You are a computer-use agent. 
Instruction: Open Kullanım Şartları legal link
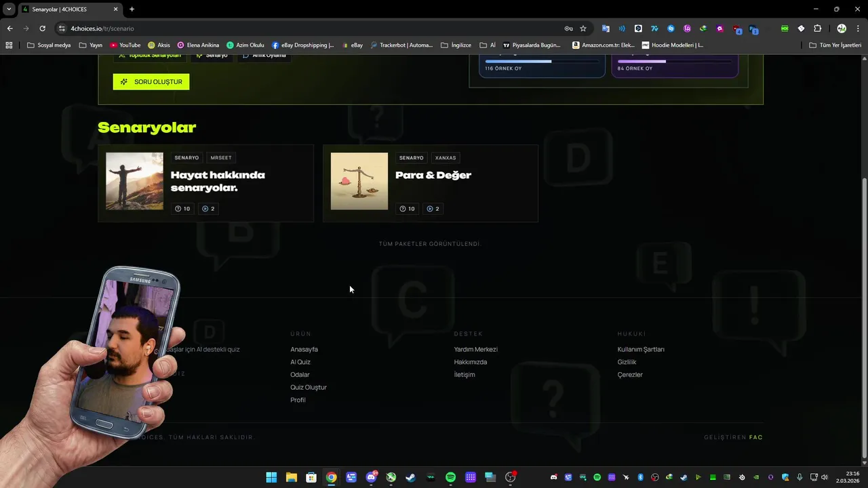click(641, 350)
